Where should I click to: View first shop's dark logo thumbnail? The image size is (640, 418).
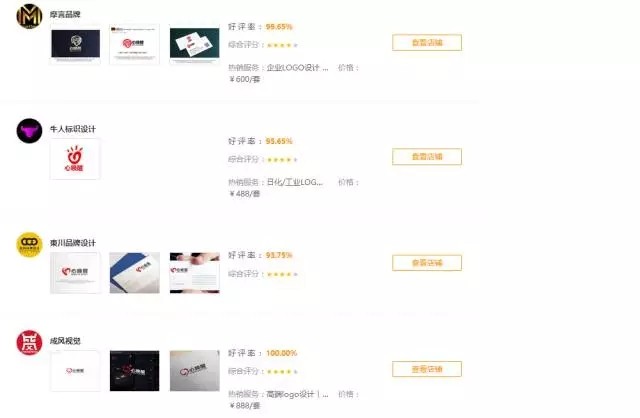pos(75,44)
